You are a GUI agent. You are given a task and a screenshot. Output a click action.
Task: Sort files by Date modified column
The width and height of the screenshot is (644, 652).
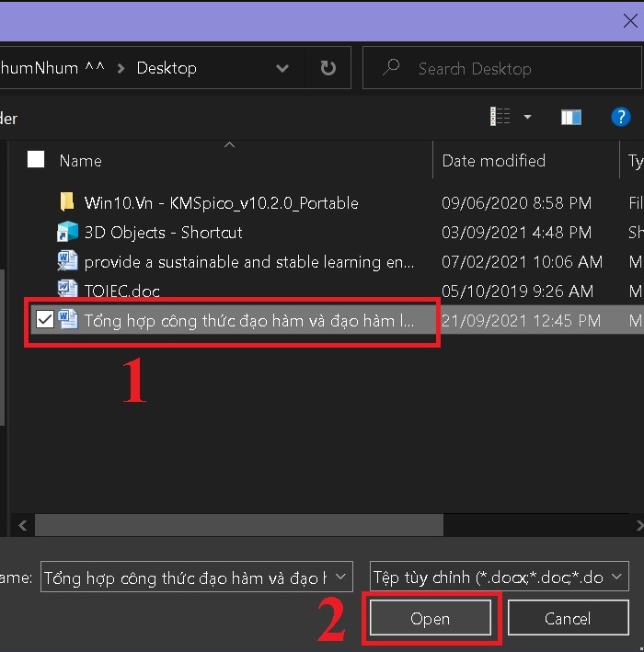(x=493, y=161)
